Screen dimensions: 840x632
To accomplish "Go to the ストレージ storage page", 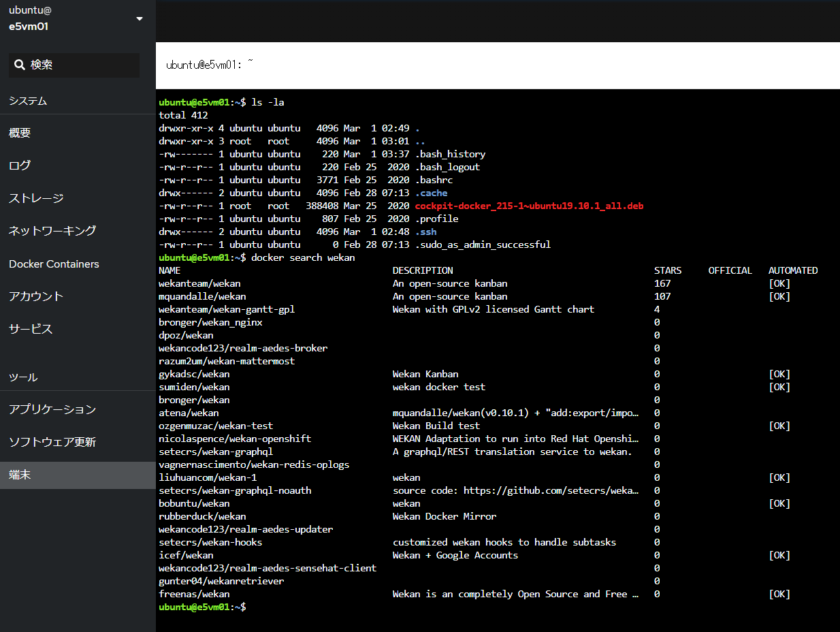I will [x=78, y=198].
